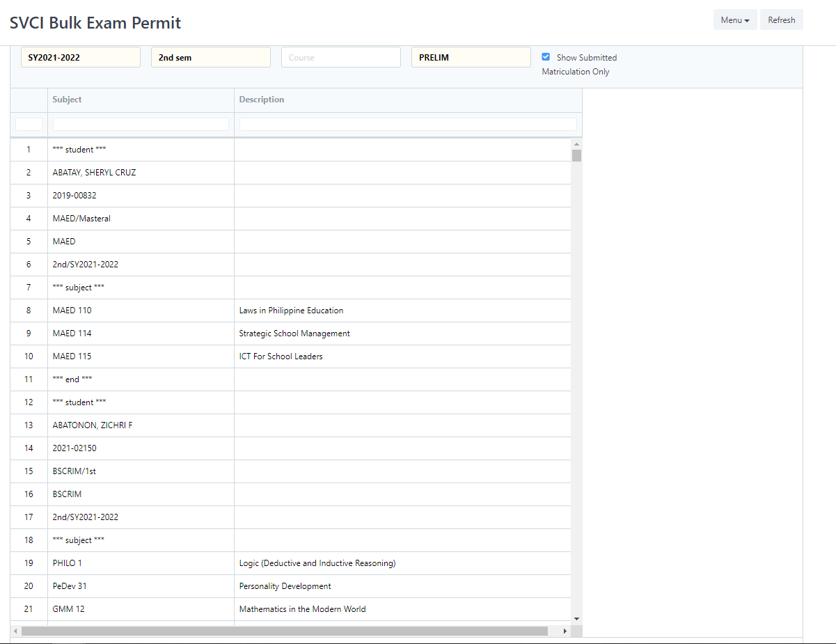Viewport: 836px width, 644px height.
Task: Select the BSCRIM cell in row 16
Action: pos(141,494)
